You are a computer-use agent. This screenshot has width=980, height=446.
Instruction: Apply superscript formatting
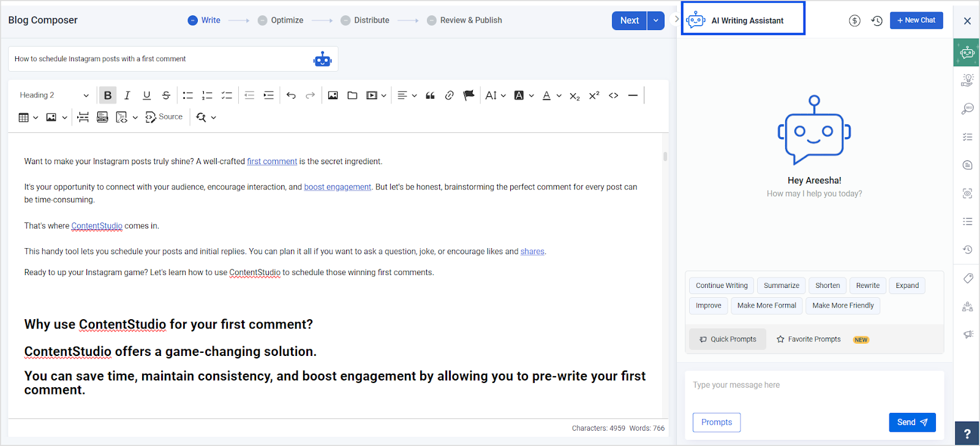(594, 95)
